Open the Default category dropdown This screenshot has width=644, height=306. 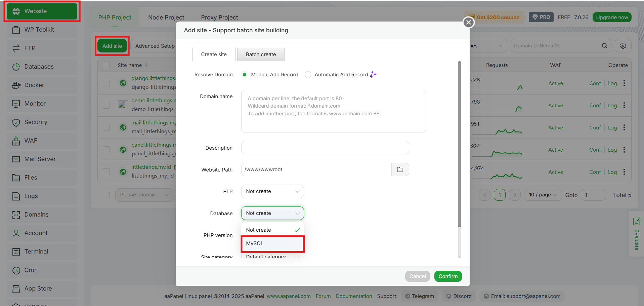pos(272,256)
